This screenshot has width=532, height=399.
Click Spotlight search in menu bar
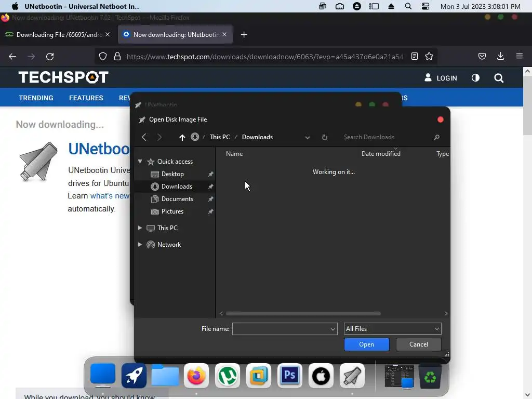[x=408, y=6]
